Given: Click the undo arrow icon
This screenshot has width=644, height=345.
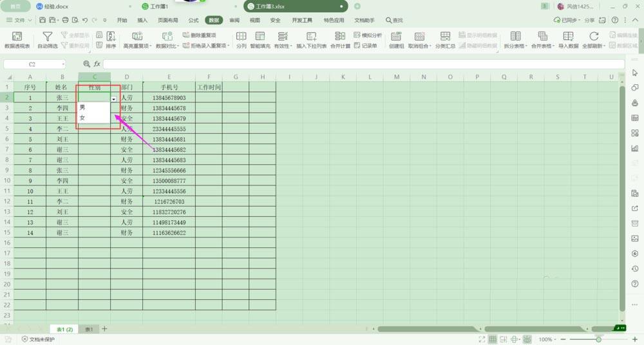Looking at the screenshot, I should [84, 20].
